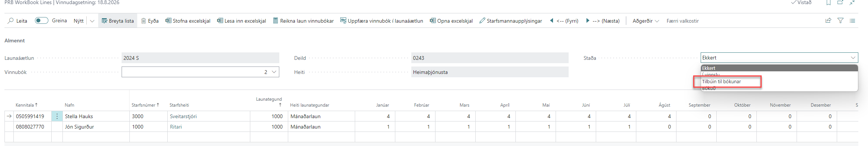Select Tilbúin til bókunar status option
The width and height of the screenshot is (868, 146).
721,81
